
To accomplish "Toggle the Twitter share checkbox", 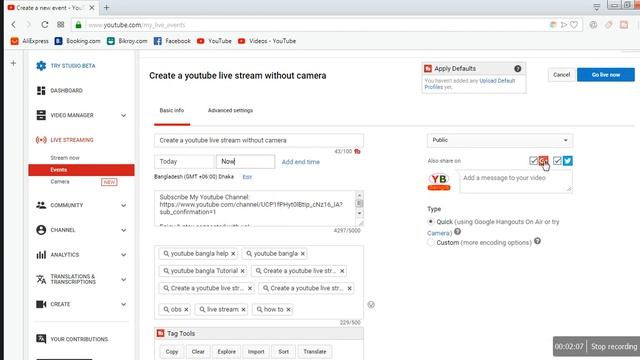I will tap(557, 161).
